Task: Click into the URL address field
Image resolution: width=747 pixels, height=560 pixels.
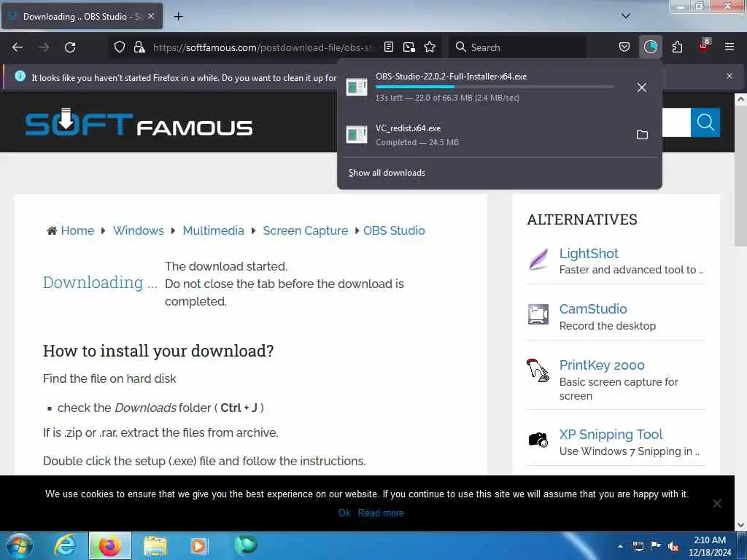Action: [263, 47]
